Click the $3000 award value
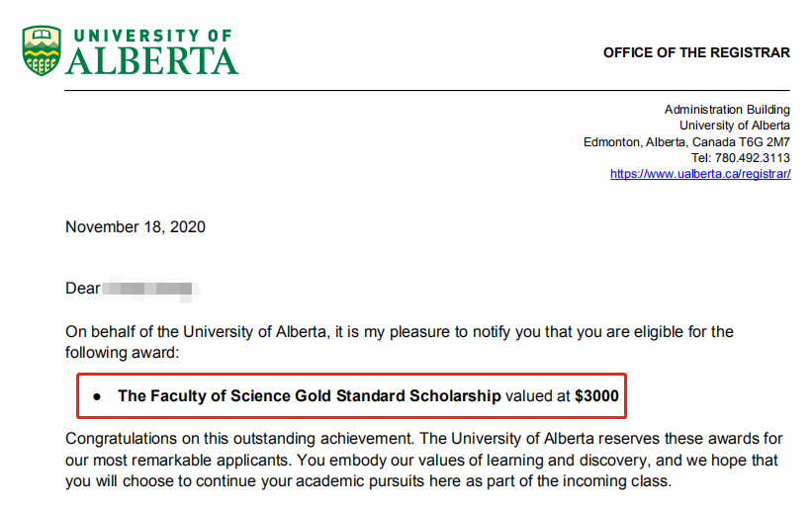 (596, 396)
